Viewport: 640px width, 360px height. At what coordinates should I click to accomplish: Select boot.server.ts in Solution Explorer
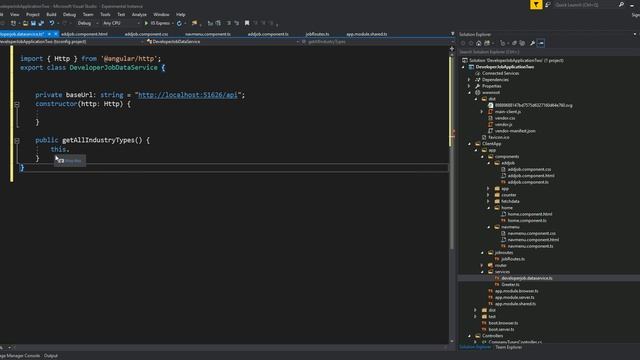501,329
